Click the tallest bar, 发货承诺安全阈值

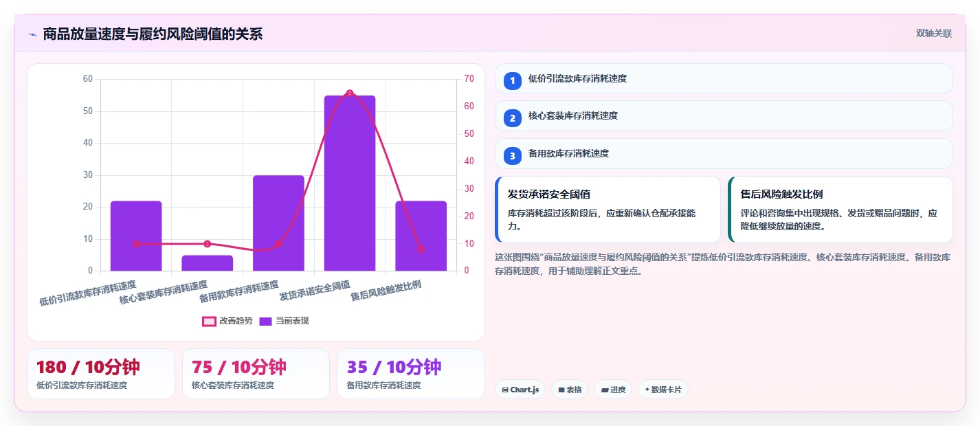click(350, 183)
